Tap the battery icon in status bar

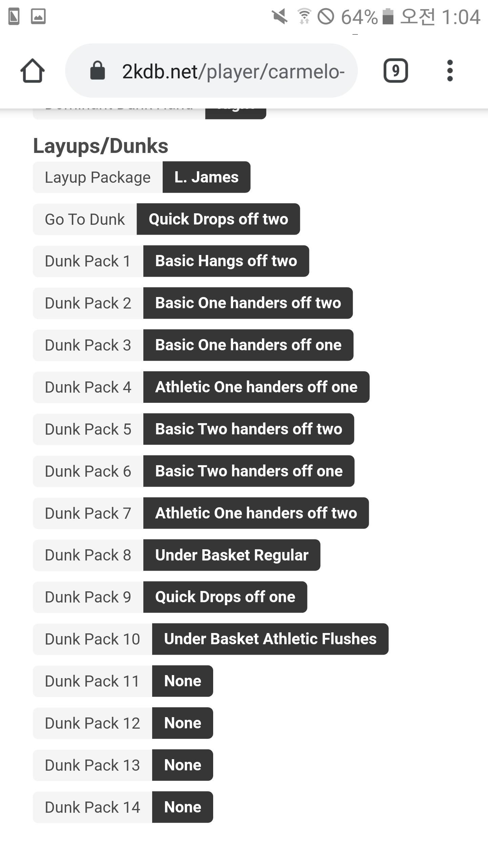click(388, 16)
